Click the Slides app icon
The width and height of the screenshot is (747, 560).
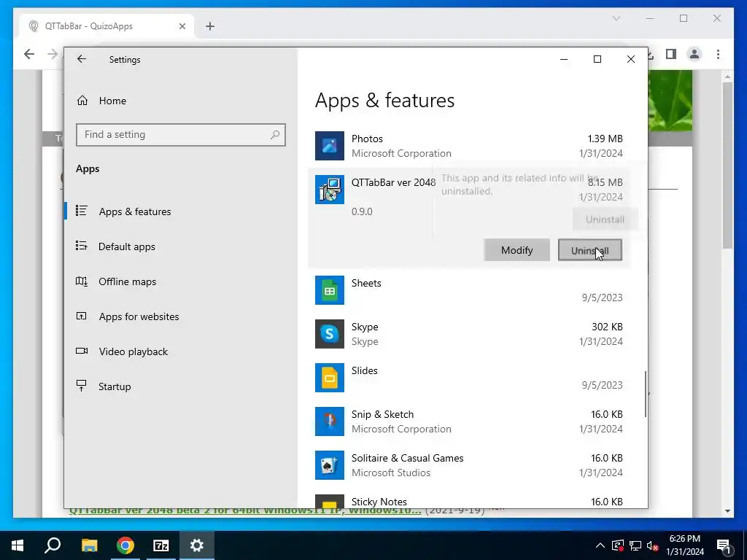(x=330, y=378)
